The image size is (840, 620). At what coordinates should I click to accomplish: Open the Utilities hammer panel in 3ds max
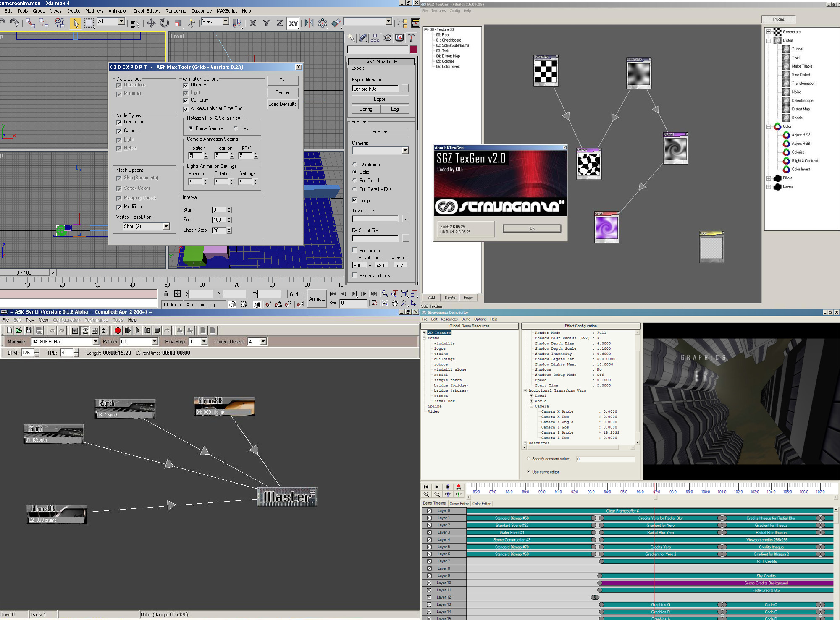412,38
